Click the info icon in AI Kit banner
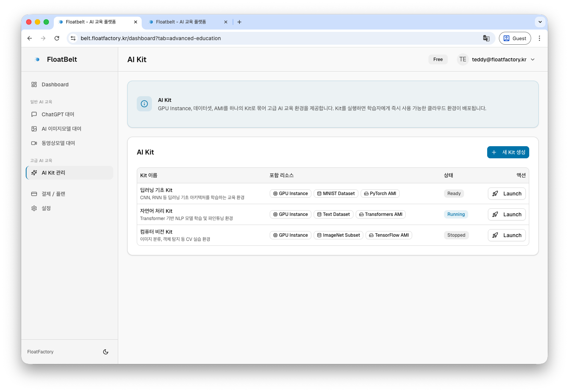 point(144,104)
